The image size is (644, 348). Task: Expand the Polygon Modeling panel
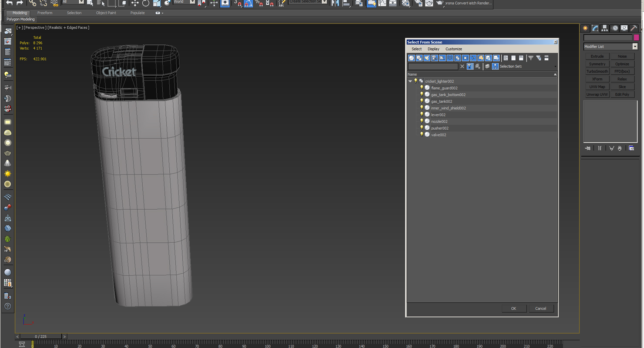(20, 20)
